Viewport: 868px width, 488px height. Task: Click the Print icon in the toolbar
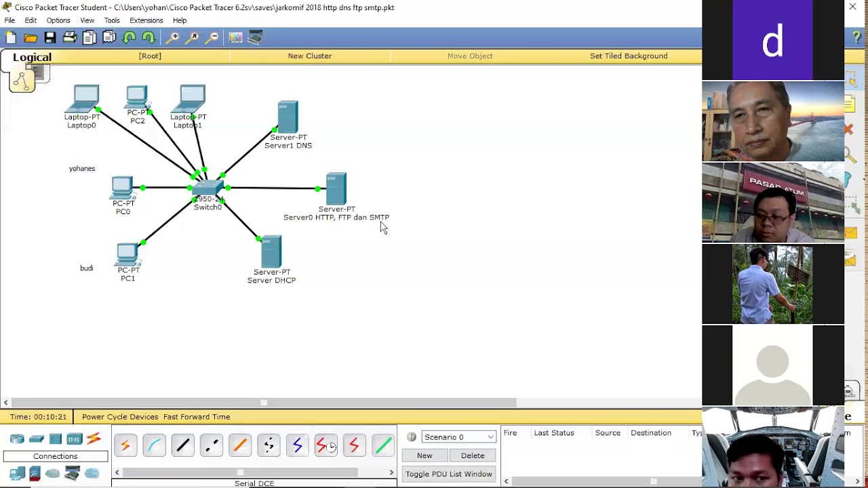click(x=70, y=38)
